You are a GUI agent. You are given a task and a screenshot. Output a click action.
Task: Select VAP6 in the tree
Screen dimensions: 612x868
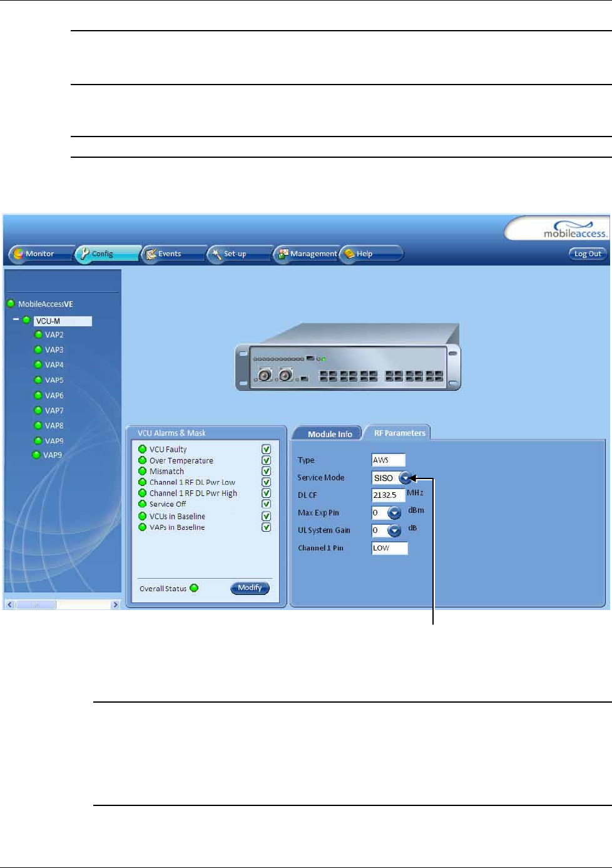coord(54,395)
